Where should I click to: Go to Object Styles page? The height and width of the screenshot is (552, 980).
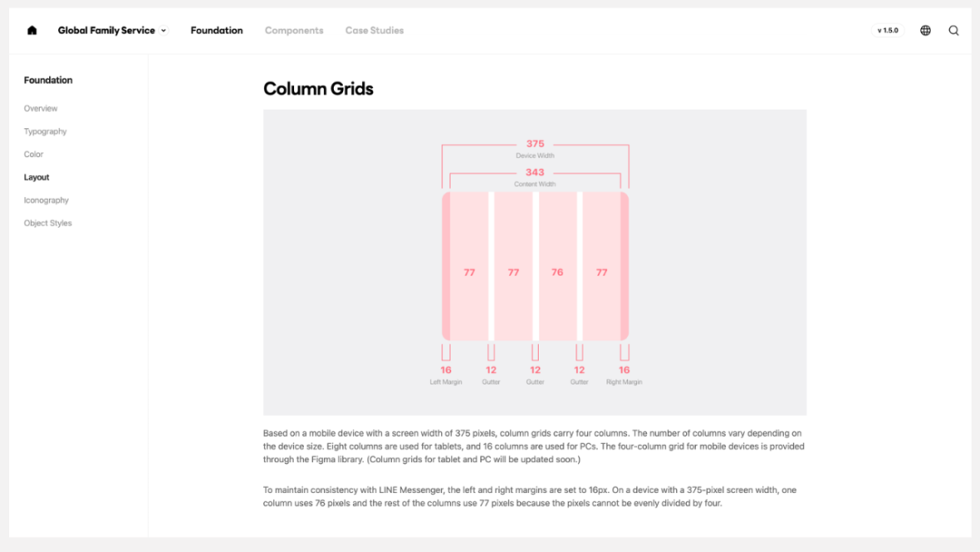[48, 223]
